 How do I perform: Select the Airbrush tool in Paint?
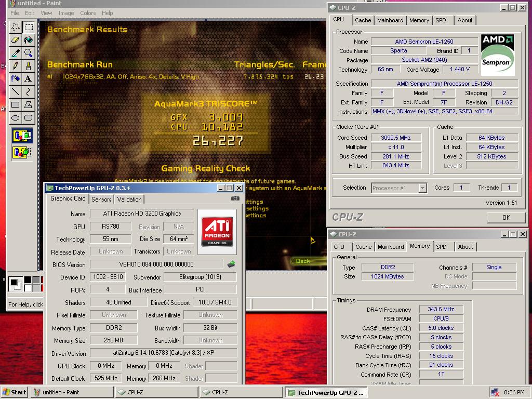coord(16,78)
